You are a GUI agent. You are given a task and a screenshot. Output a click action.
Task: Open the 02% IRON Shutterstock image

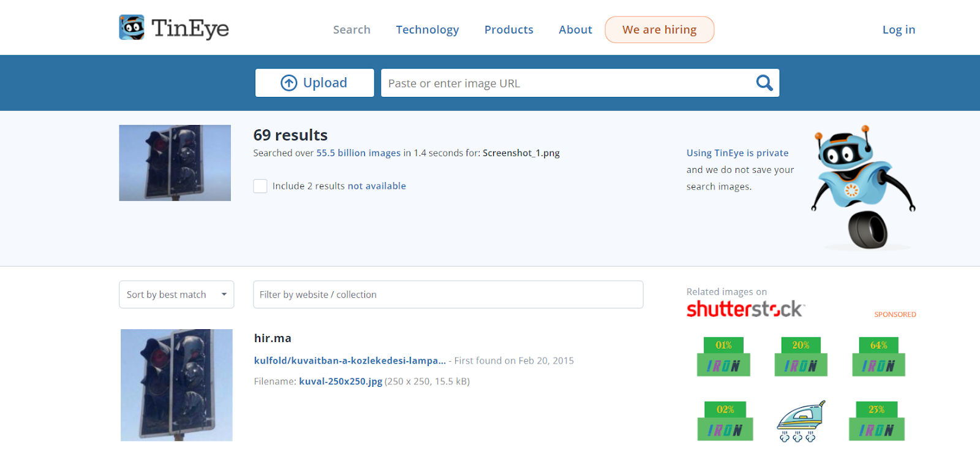(725, 421)
